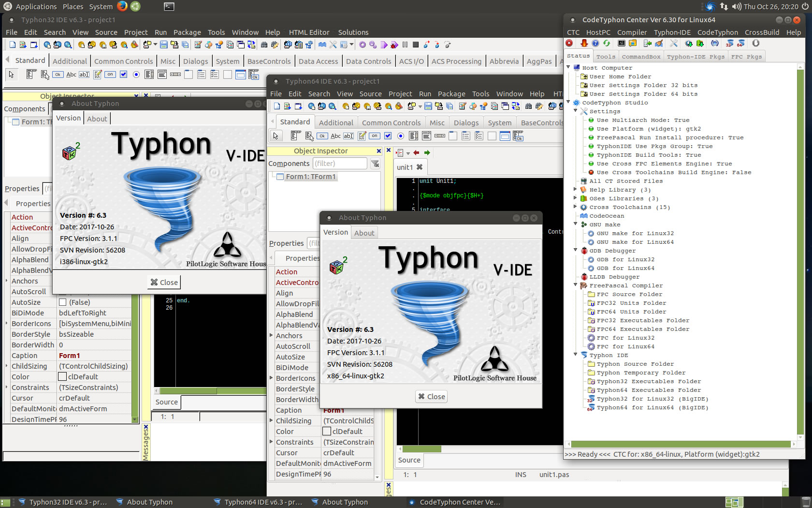Viewport: 812px width, 508px height.
Task: Select TScrollBar component in Typhon32 palette
Action: [175, 74]
